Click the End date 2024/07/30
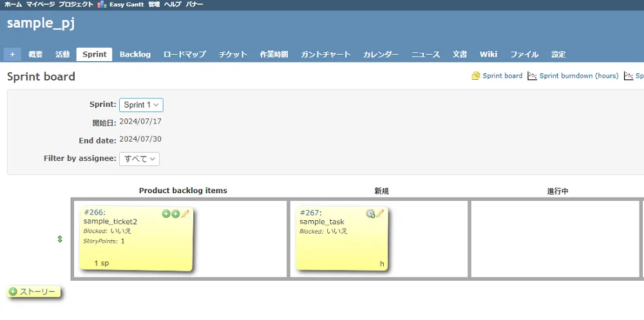The width and height of the screenshot is (644, 320). pos(140,139)
